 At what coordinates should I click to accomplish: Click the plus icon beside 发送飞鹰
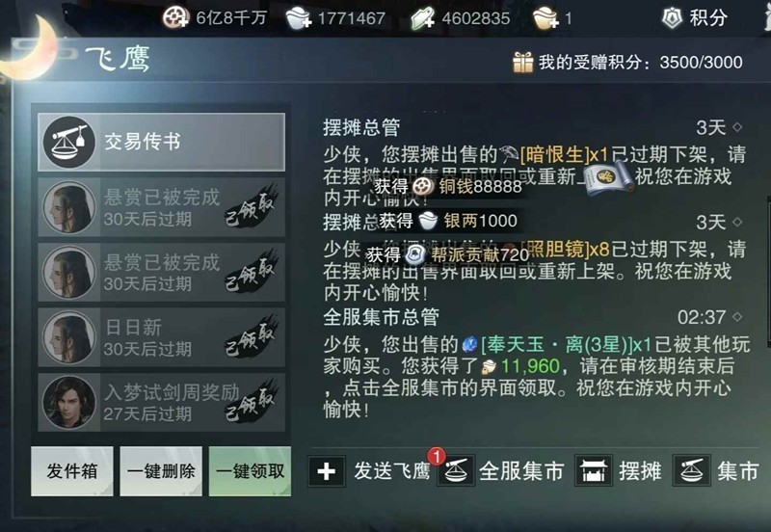point(327,471)
